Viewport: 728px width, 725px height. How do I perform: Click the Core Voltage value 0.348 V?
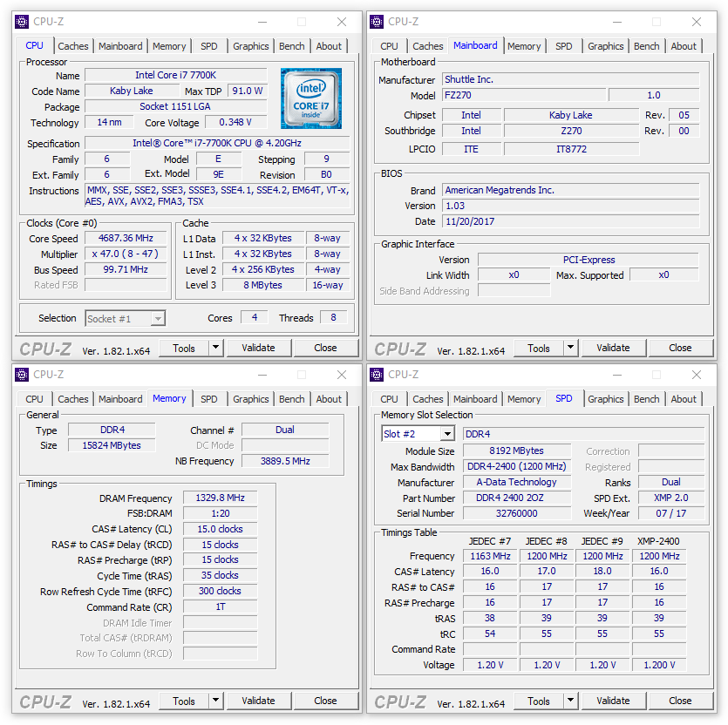[x=236, y=122]
